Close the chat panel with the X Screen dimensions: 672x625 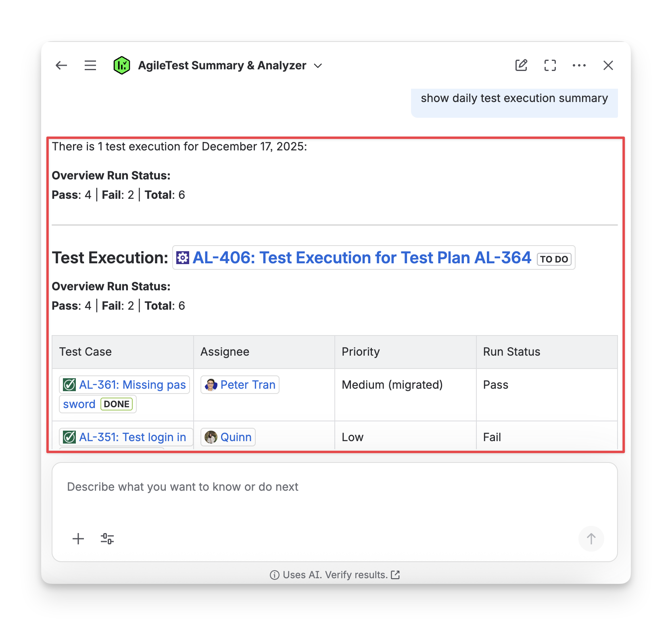click(x=608, y=65)
